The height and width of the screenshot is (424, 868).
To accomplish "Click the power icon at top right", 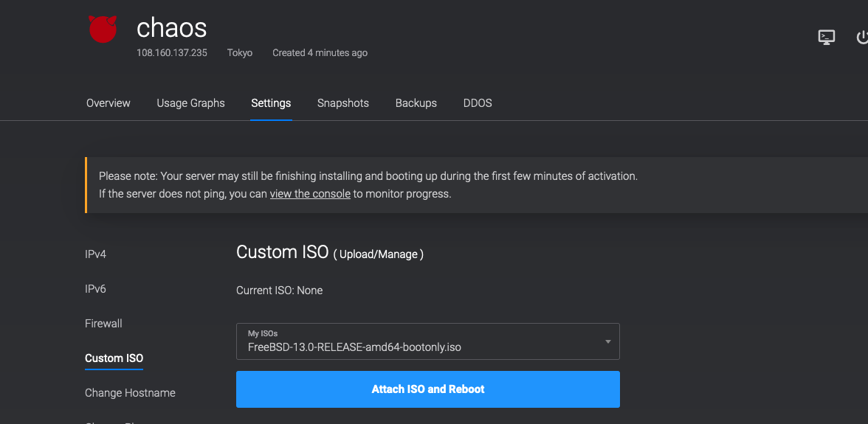I will (861, 37).
